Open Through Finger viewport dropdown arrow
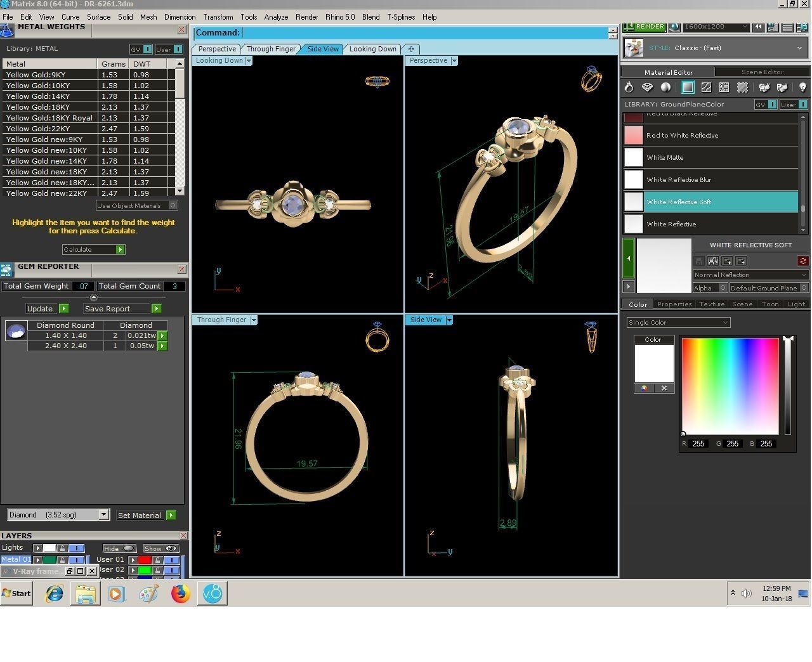The image size is (812, 662). (x=254, y=320)
